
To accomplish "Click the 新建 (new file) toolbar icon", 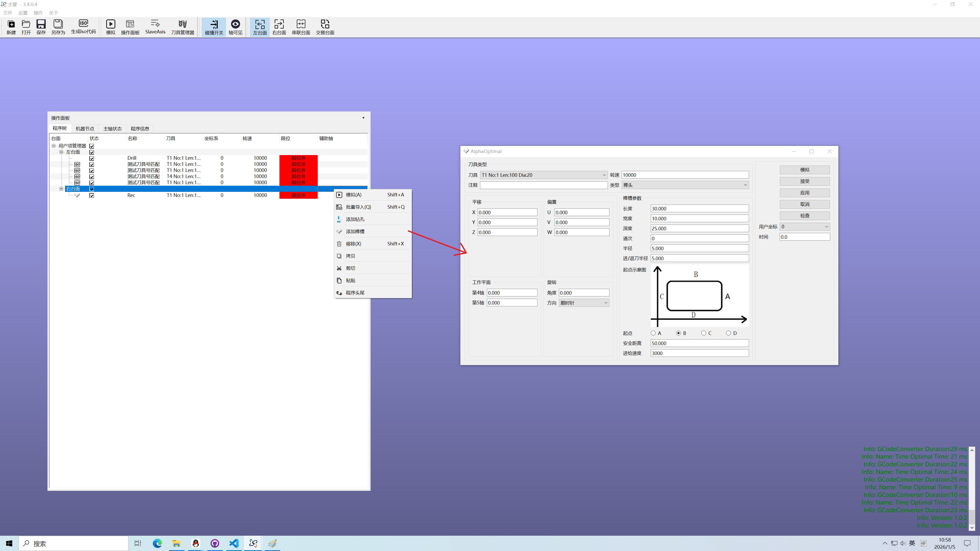I will pyautogui.click(x=11, y=24).
